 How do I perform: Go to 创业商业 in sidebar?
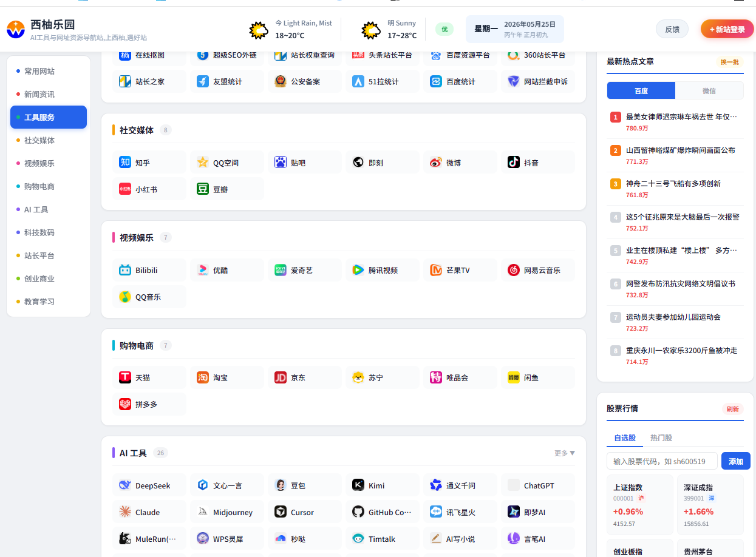(x=49, y=278)
